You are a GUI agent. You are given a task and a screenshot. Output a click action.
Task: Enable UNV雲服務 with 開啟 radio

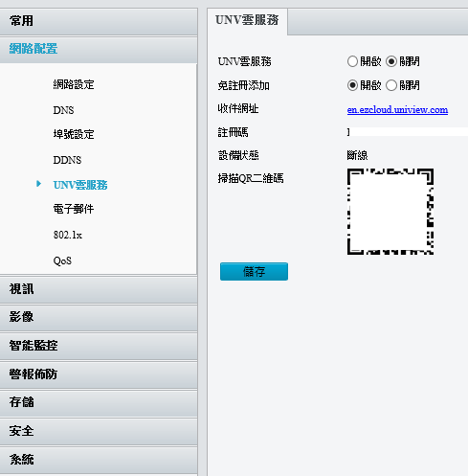(x=352, y=61)
